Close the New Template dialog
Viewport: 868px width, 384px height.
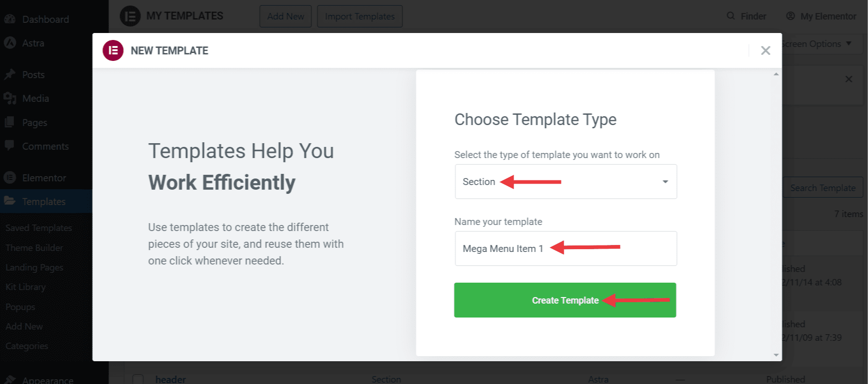pos(766,51)
